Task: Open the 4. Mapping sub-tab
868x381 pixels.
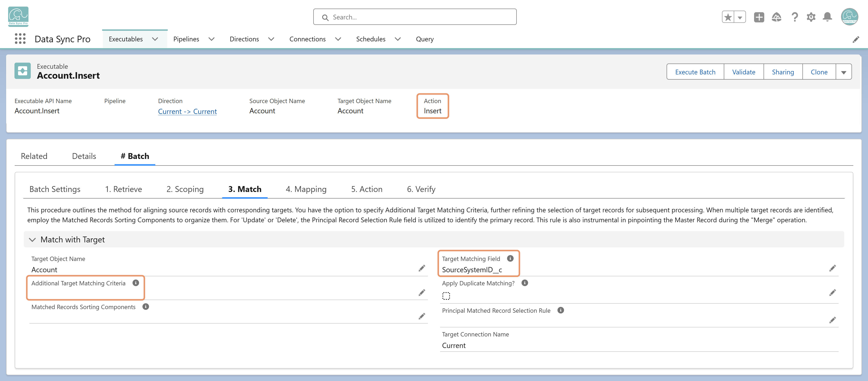Action: 306,189
